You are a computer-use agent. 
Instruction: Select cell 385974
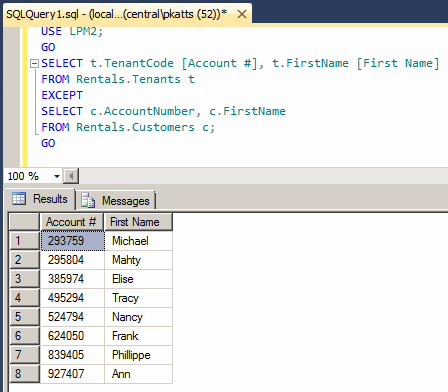[72, 279]
